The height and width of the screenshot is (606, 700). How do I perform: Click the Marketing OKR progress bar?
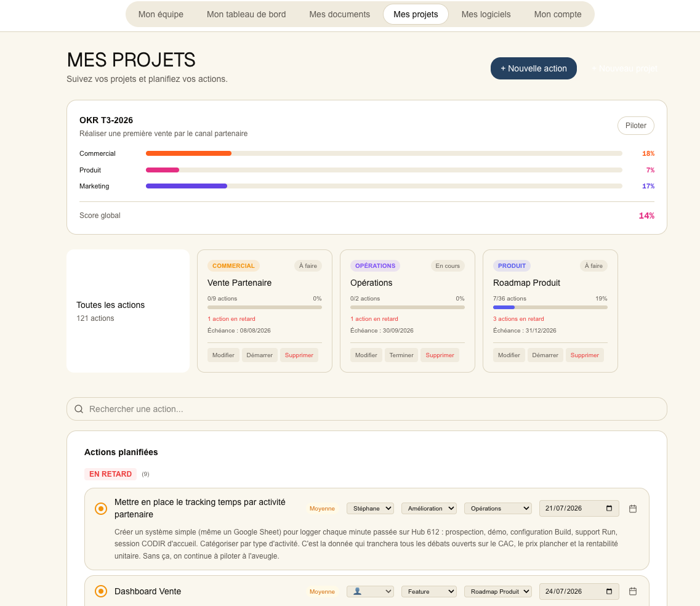(x=384, y=186)
